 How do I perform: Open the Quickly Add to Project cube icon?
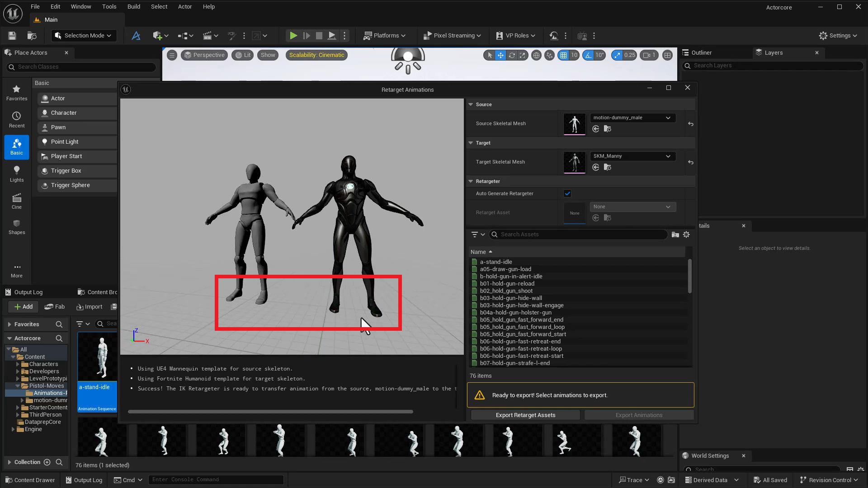click(x=160, y=36)
